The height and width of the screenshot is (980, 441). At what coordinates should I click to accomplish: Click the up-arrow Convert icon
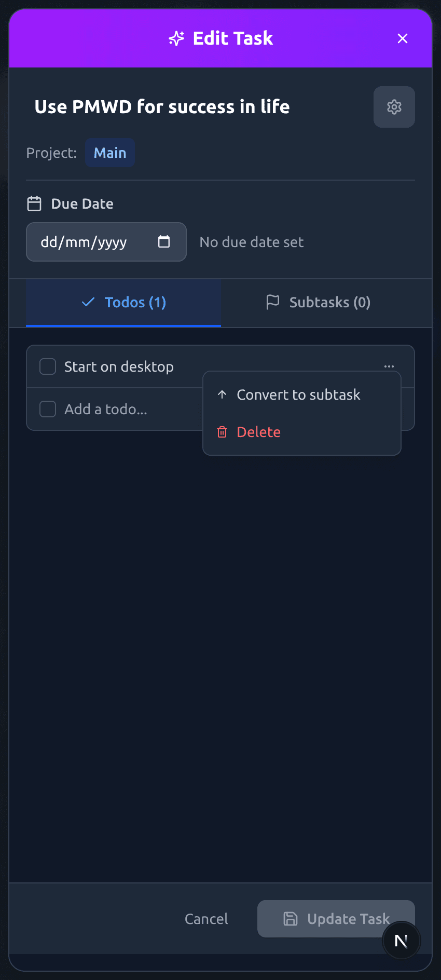click(x=222, y=394)
